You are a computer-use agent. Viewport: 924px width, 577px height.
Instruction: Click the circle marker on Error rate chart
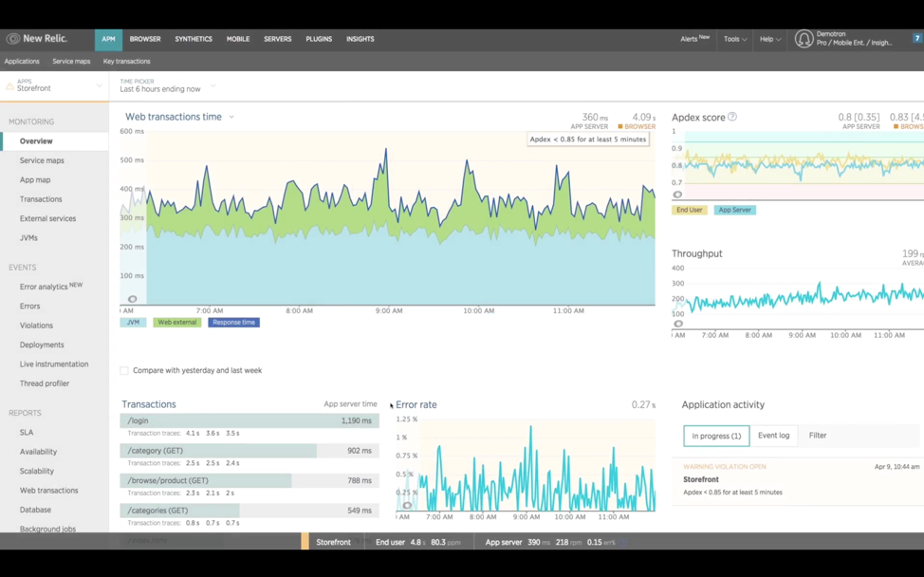407,505
